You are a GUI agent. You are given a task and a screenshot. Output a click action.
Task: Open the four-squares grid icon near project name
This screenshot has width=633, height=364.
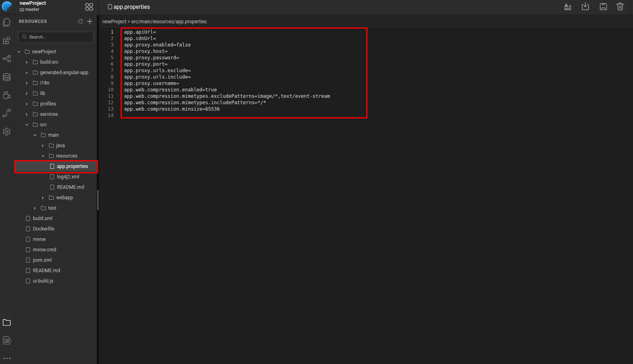89,7
